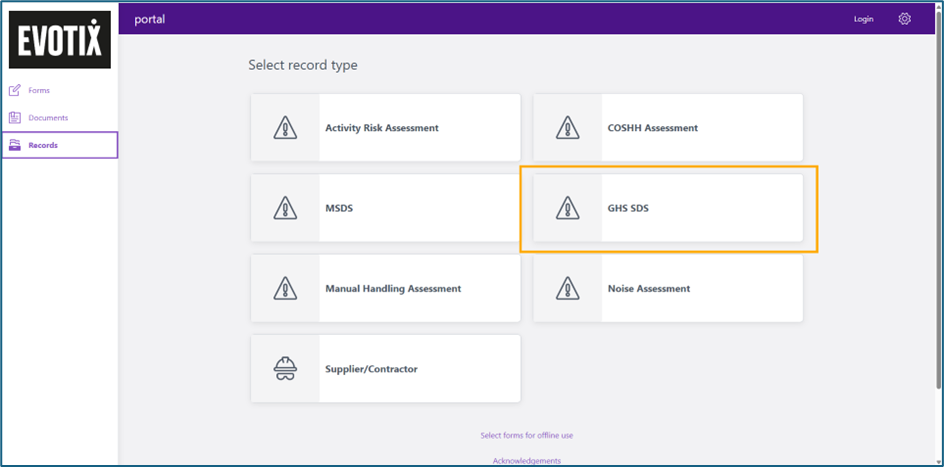The image size is (944, 467).
Task: Click the portal title in header
Action: click(x=149, y=19)
